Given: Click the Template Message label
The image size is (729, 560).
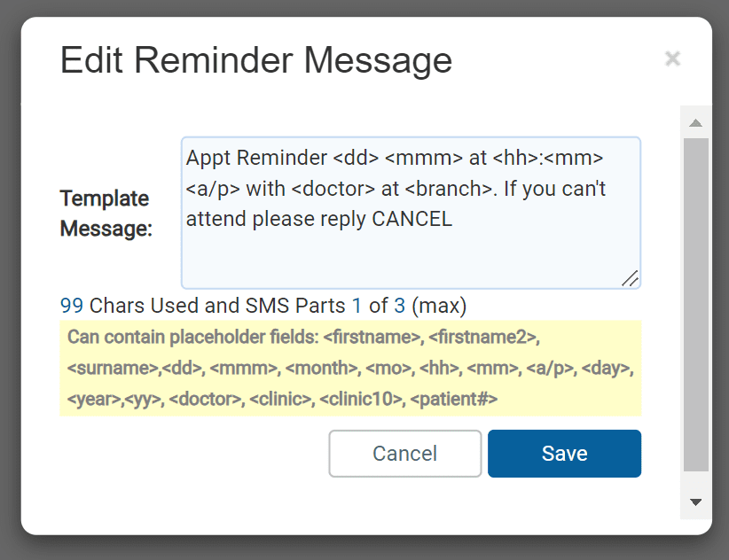Looking at the screenshot, I should point(106,214).
